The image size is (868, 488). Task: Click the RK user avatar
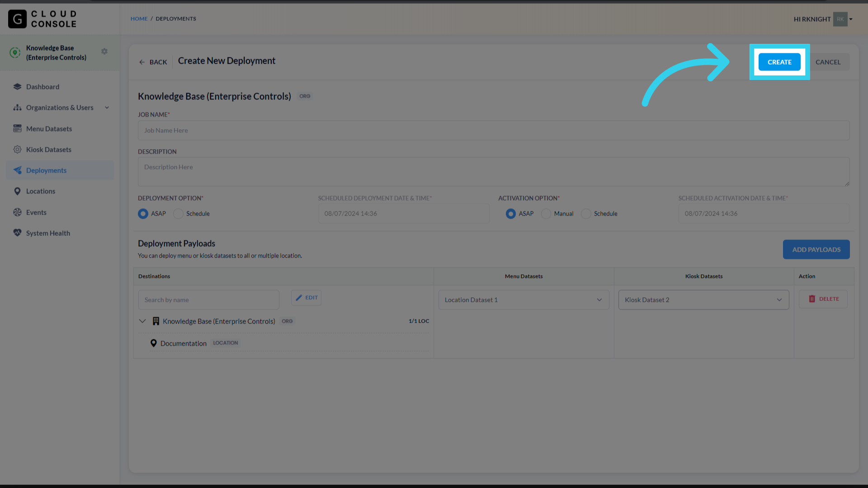840,19
